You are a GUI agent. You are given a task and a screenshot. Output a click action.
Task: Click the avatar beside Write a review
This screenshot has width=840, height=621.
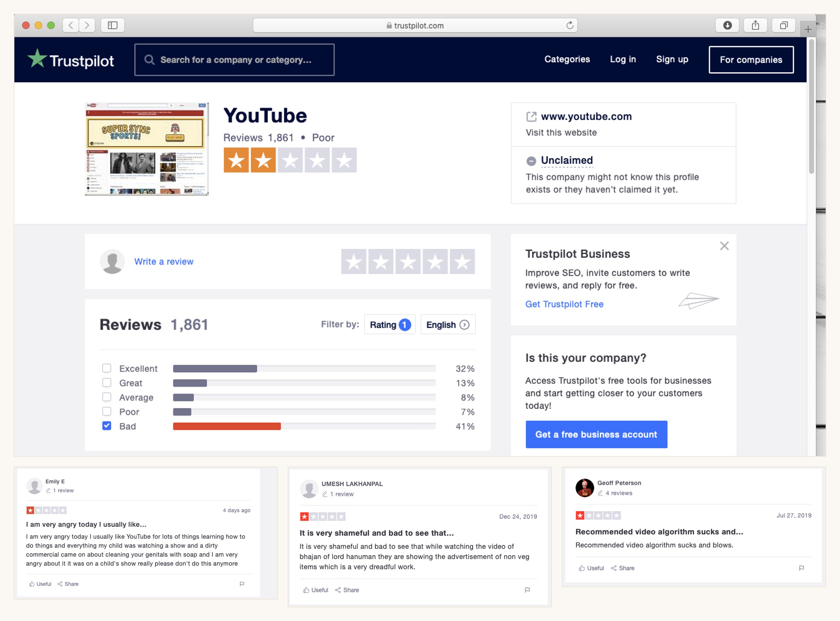[112, 261]
